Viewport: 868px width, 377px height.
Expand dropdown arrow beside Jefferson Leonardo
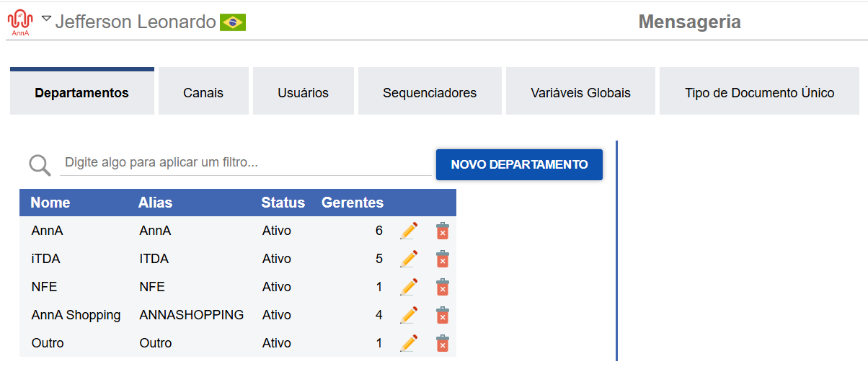pyautogui.click(x=46, y=19)
